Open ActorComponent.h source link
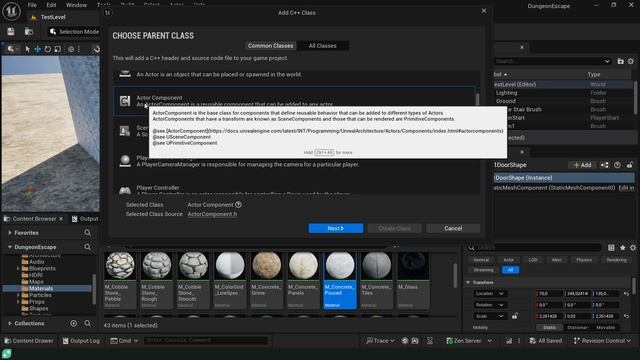The image size is (640, 360). click(212, 214)
